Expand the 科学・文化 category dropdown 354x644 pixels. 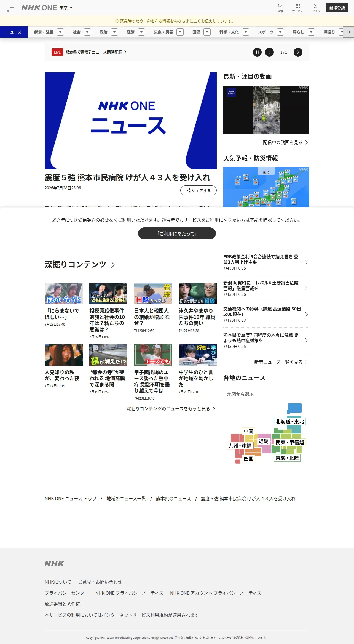(246, 32)
